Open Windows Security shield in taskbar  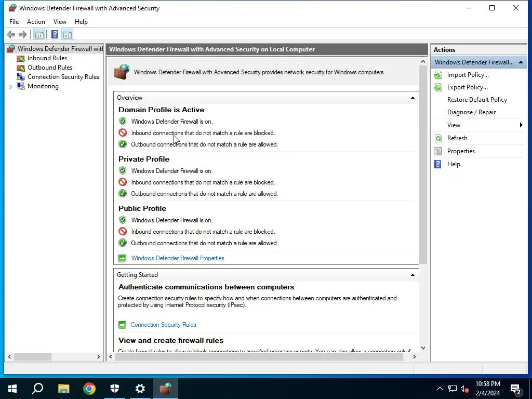(x=115, y=389)
